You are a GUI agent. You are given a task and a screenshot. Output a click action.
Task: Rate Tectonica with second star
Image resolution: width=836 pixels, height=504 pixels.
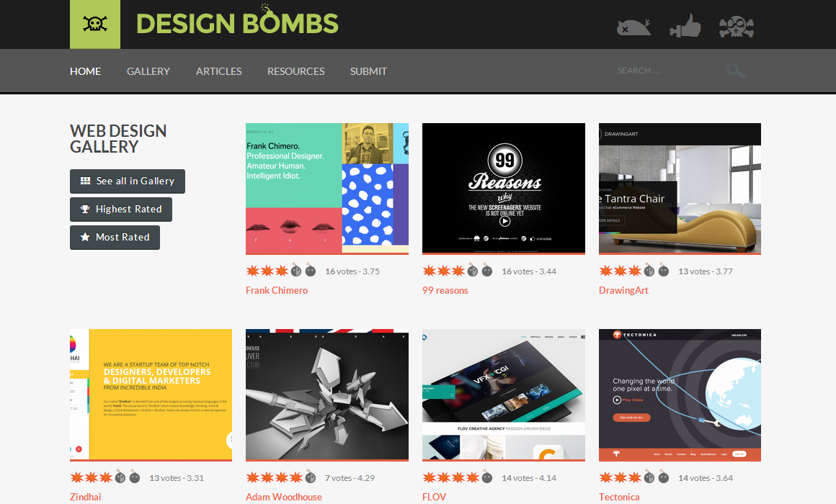pyautogui.click(x=620, y=477)
